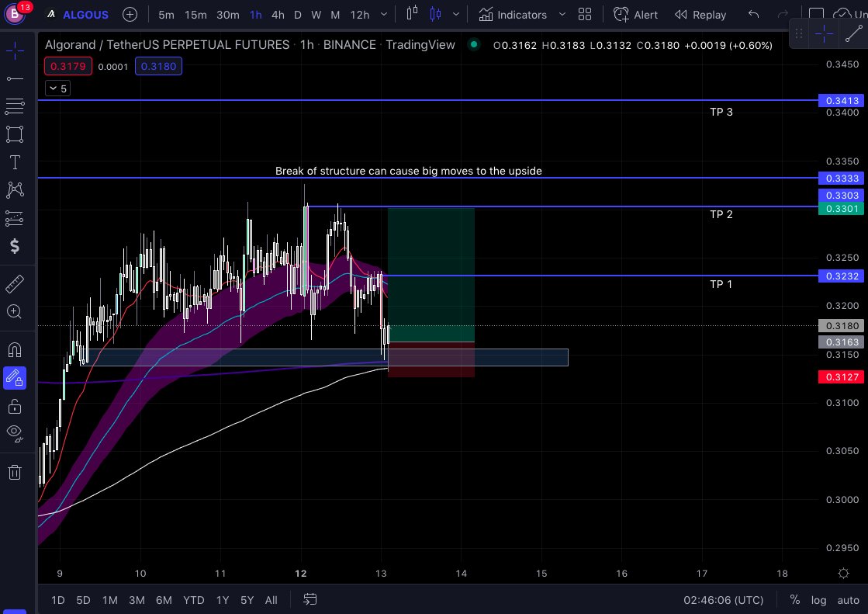868x614 pixels.
Task: Expand the collapsed indicators legend showing 5
Action: pyautogui.click(x=57, y=88)
